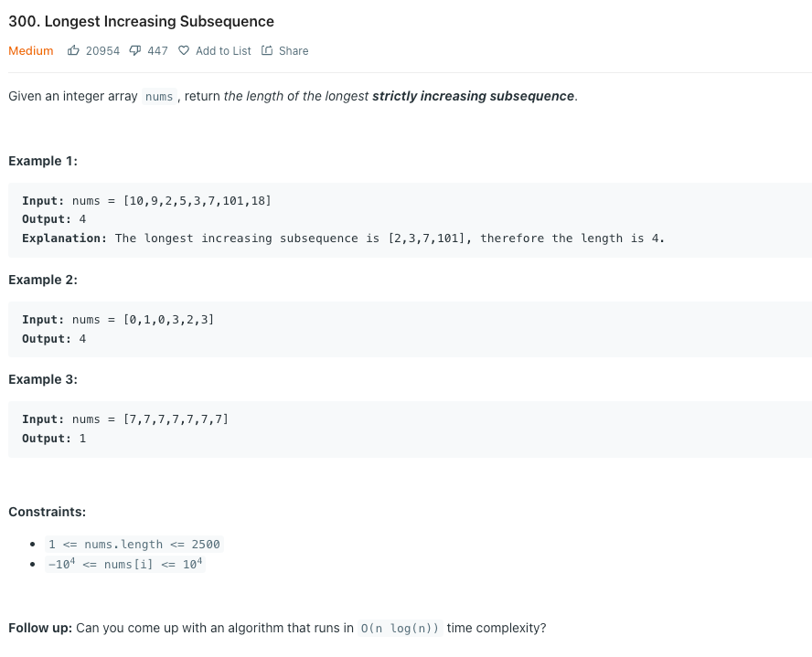Click the O(n log(n)) complexity code
This screenshot has width=812, height=657.
[400, 628]
